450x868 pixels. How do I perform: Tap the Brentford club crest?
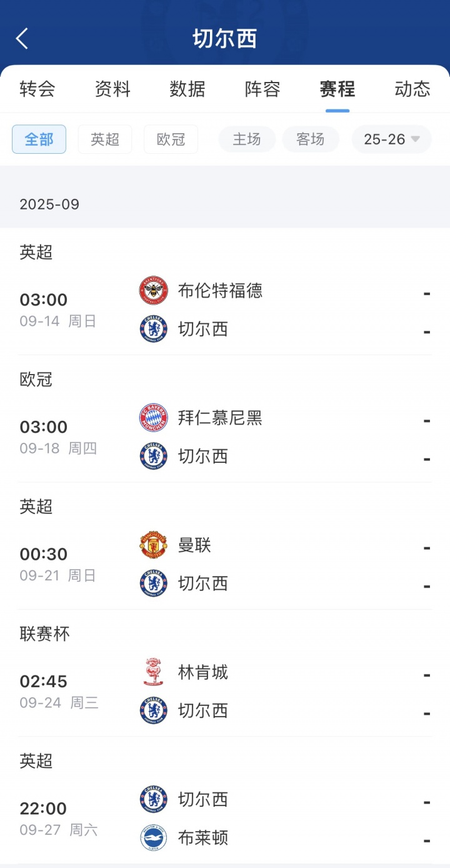click(x=153, y=291)
